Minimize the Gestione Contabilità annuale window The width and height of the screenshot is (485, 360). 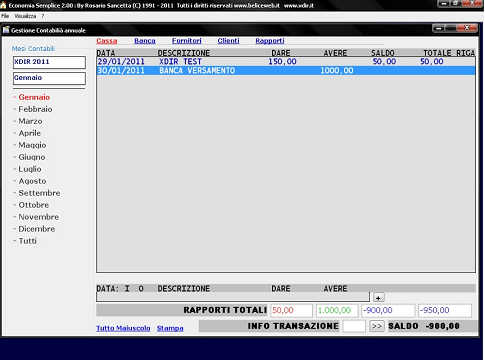coord(439,29)
